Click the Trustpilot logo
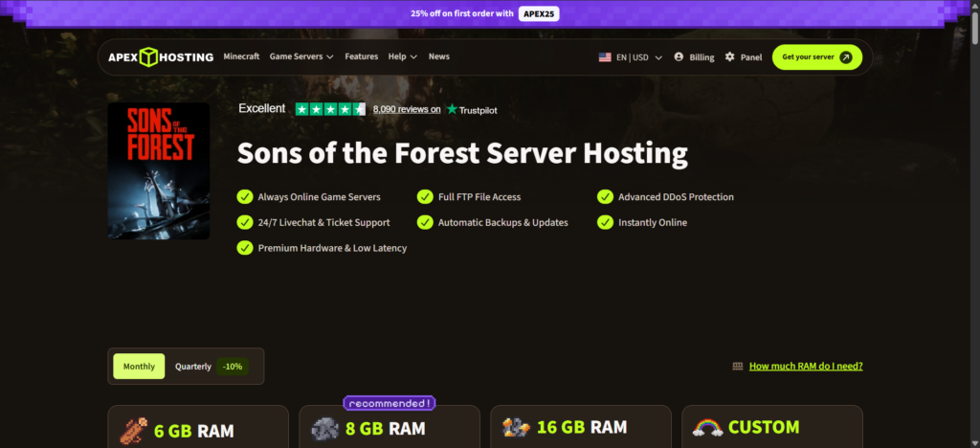 (x=472, y=109)
